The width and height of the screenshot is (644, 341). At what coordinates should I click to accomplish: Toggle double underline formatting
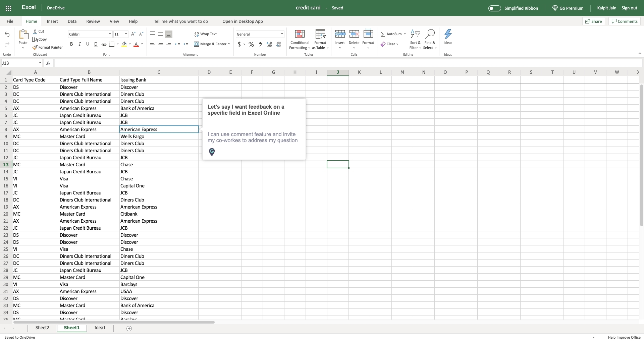point(96,44)
